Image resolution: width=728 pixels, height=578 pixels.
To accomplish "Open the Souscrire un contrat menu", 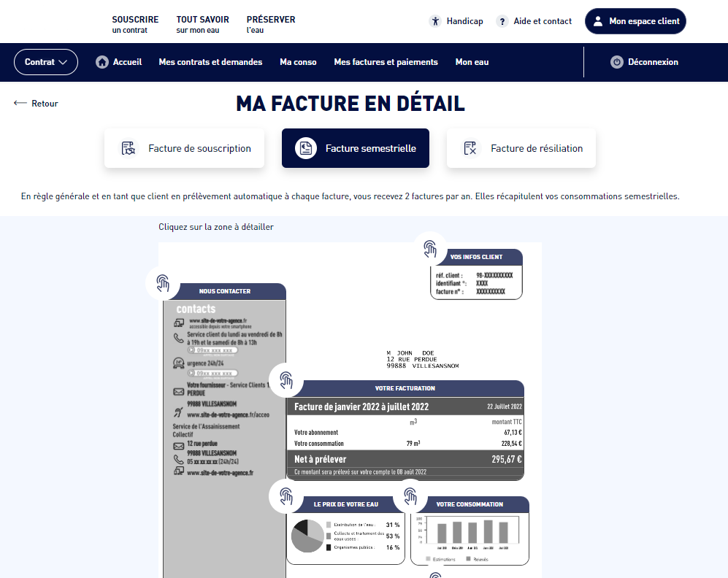I will (135, 24).
